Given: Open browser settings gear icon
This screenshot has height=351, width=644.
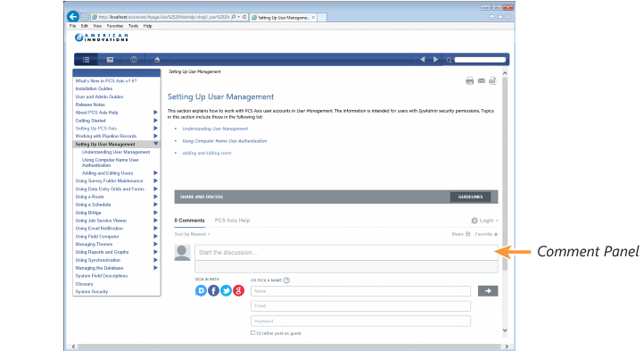Looking at the screenshot, I should tap(509, 17).
